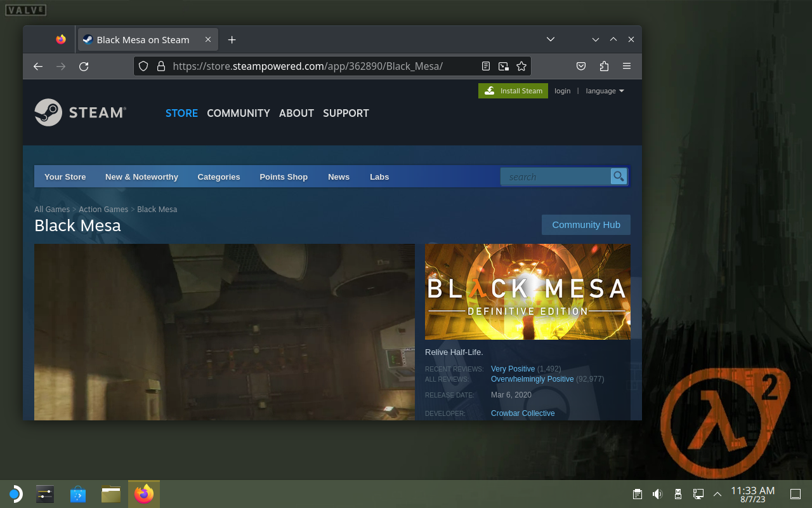Click the Relive Half-Life. description text
The height and width of the screenshot is (508, 812).
454,352
